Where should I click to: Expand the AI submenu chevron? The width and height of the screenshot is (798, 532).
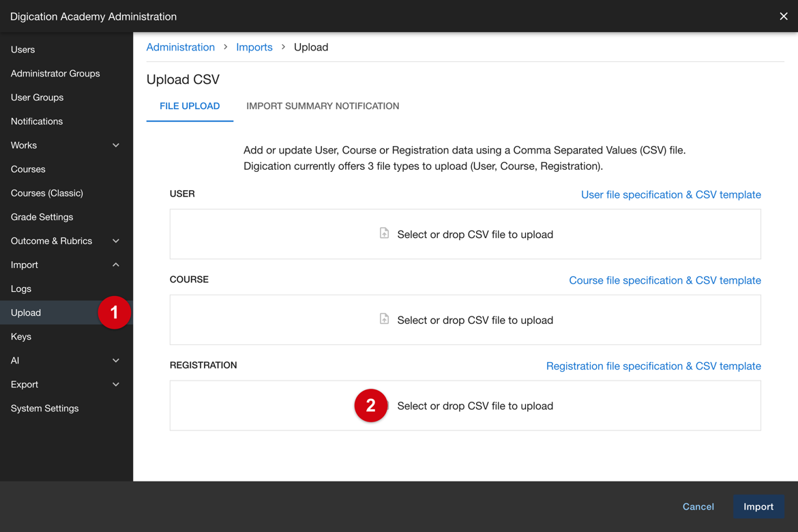[116, 360]
